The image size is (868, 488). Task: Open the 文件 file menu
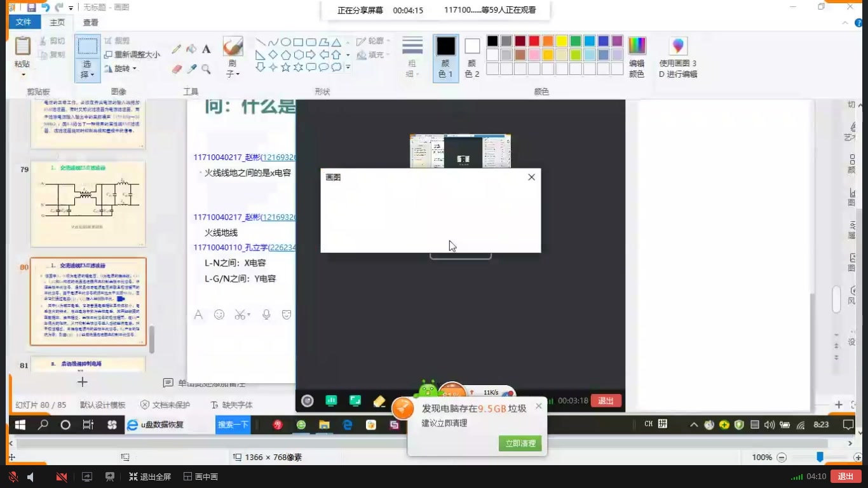(x=24, y=22)
